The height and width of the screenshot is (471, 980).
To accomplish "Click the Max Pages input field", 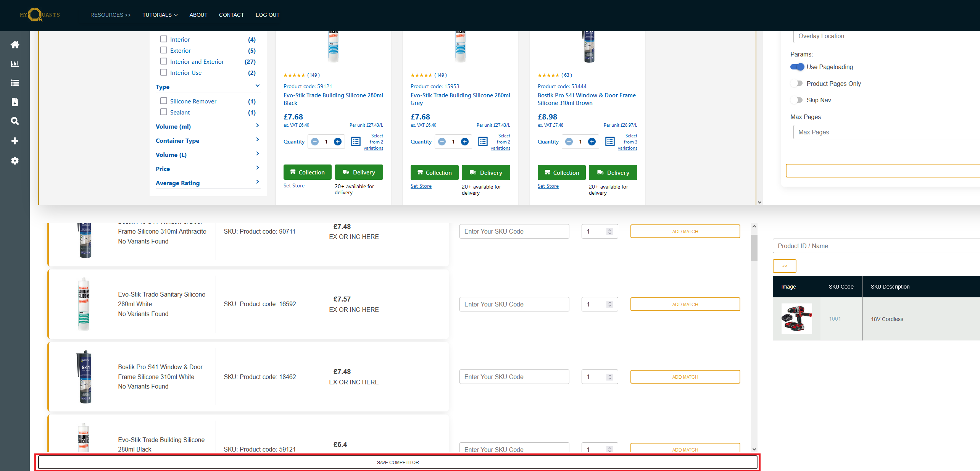I will point(887,132).
